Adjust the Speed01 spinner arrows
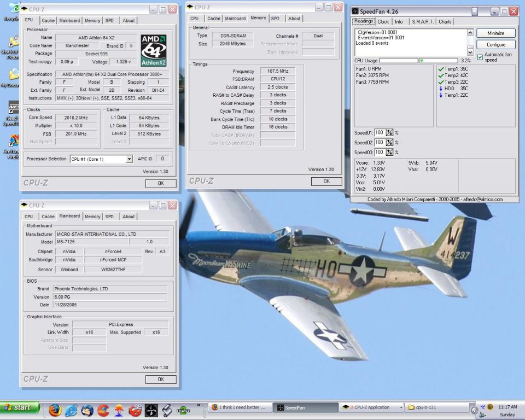Viewport: 525px width, 420px height. pos(389,133)
